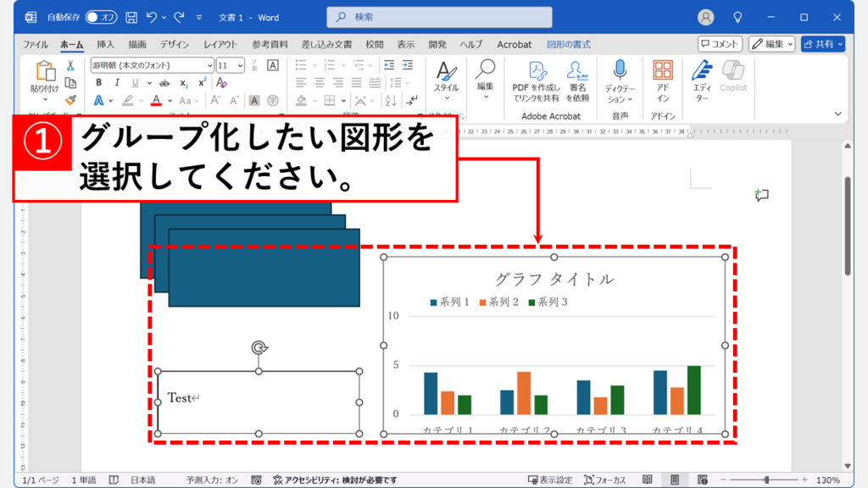The height and width of the screenshot is (488, 868).
Task: Open the font name dropdown
Action: [x=210, y=65]
